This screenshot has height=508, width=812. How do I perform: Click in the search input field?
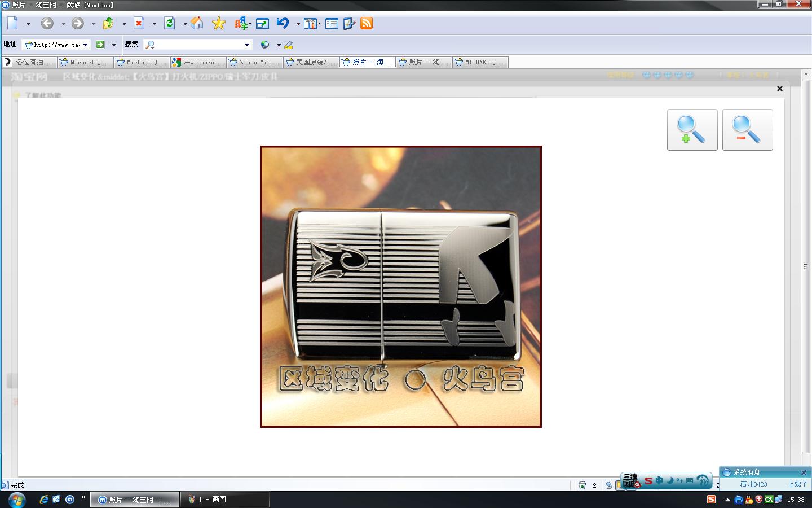pyautogui.click(x=197, y=45)
